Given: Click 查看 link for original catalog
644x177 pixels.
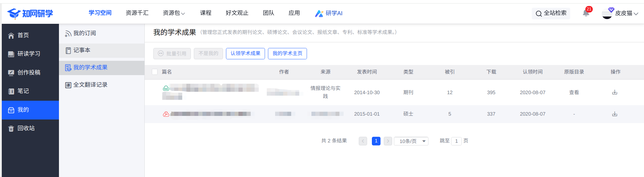Looking at the screenshot, I should pos(574,92).
